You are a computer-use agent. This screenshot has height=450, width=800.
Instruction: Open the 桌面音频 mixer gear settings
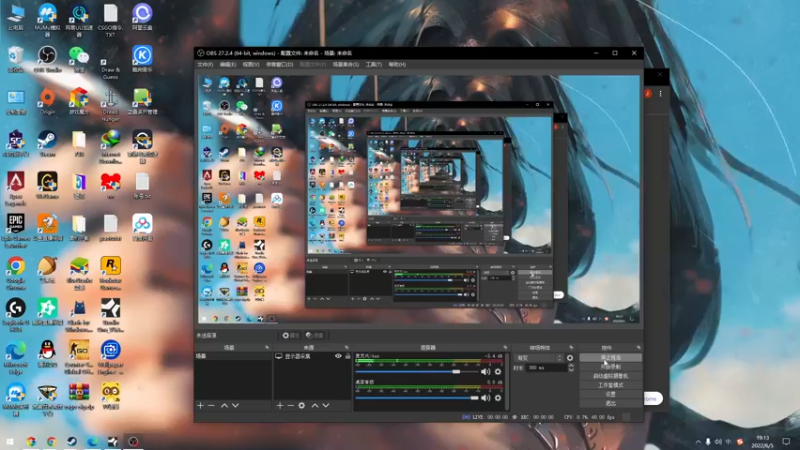click(498, 398)
